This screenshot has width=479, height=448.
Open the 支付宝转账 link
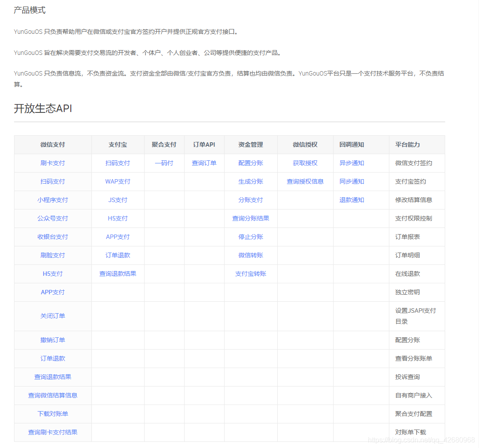point(251,274)
